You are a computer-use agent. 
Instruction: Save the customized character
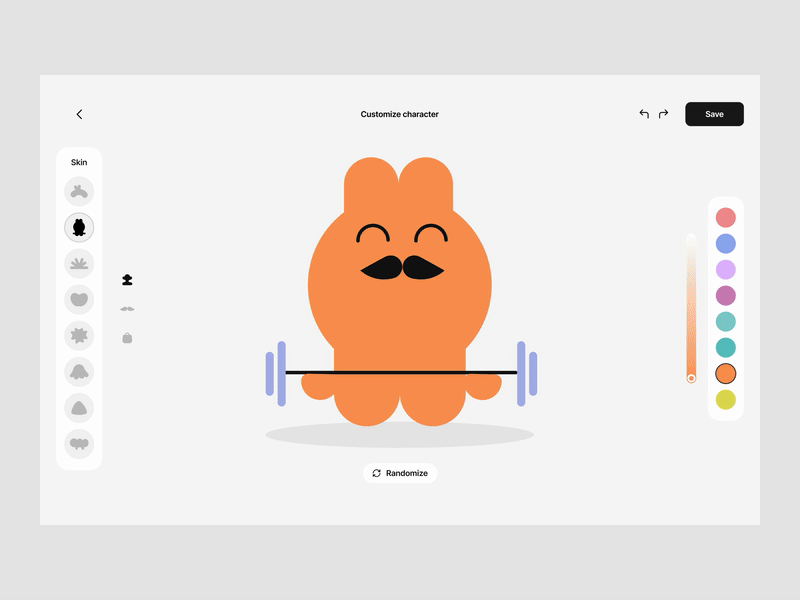(x=714, y=114)
